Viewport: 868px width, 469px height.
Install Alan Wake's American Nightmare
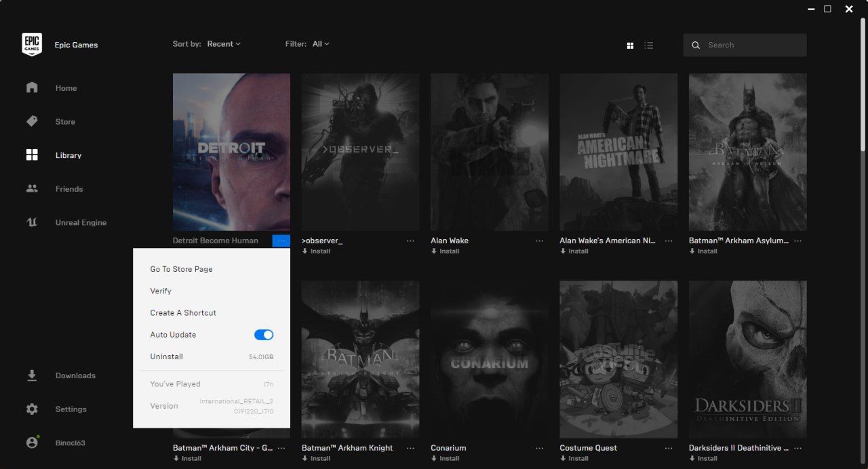click(574, 251)
